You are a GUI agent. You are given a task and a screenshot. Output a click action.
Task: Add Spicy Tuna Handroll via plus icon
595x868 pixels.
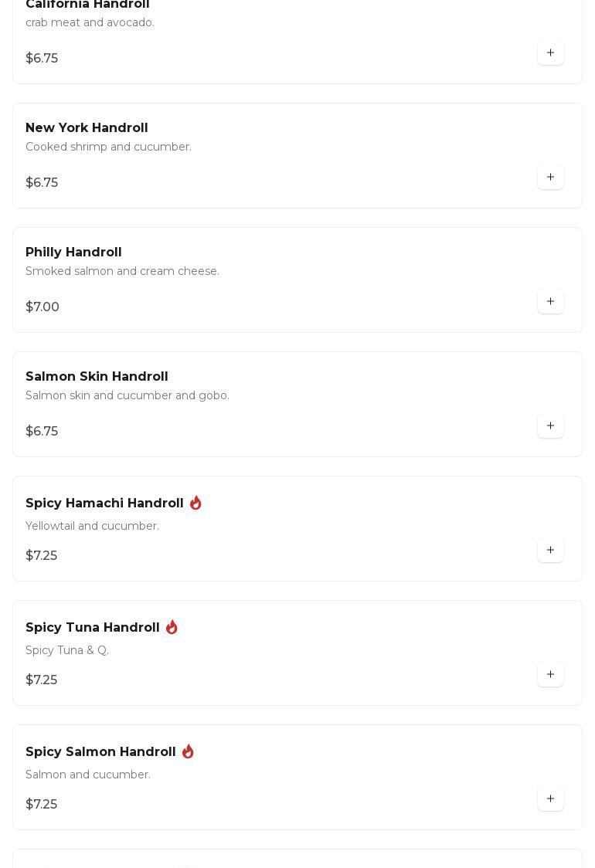tap(550, 675)
